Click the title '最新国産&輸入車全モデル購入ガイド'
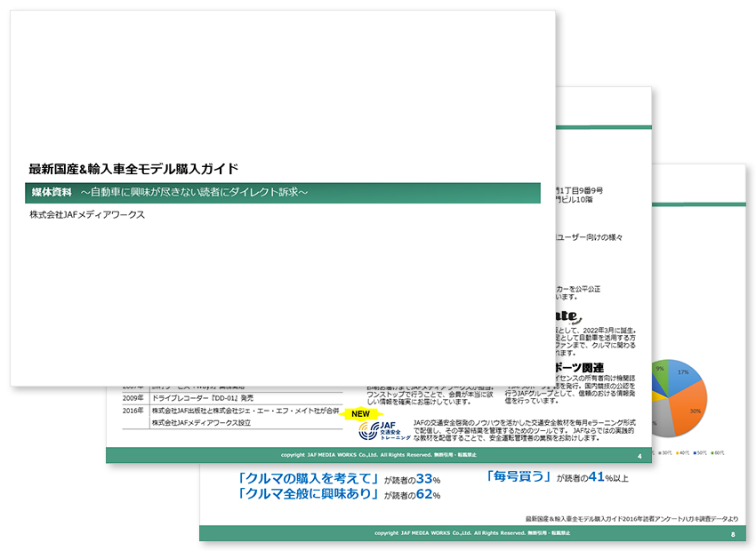The width and height of the screenshot is (756, 551). point(133,169)
